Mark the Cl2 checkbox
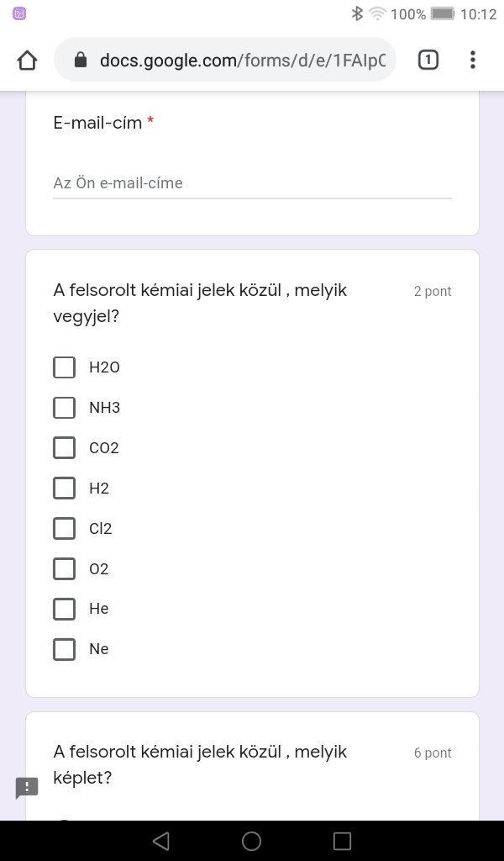Screen dimensions: 504x861 (65, 529)
